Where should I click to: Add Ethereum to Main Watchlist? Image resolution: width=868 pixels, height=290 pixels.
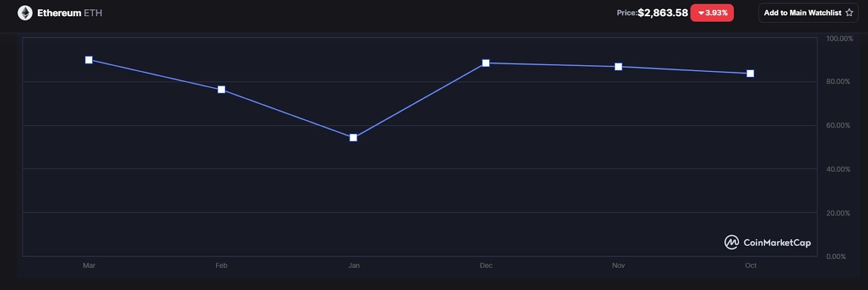(x=808, y=12)
